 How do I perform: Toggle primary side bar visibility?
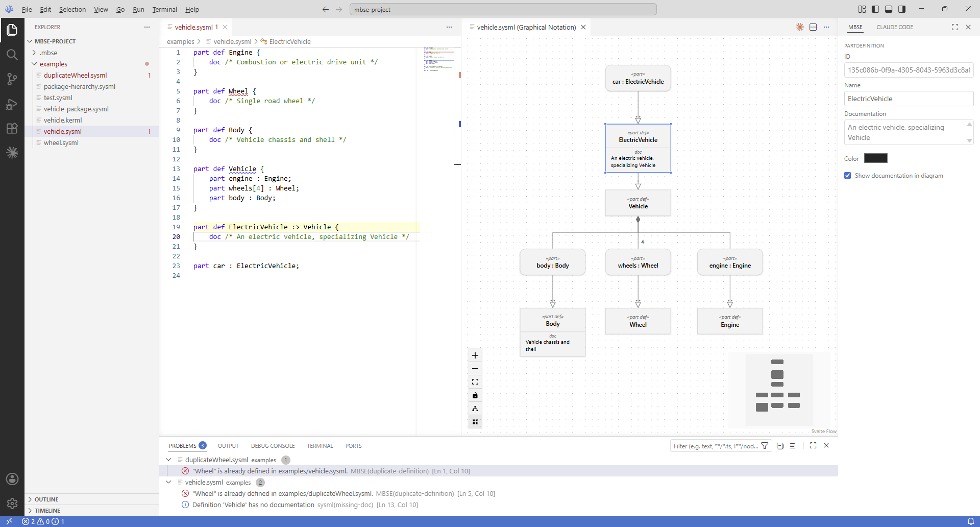point(875,9)
